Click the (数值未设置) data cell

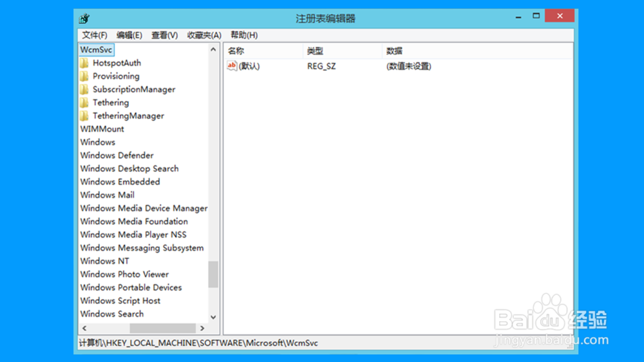click(x=409, y=66)
